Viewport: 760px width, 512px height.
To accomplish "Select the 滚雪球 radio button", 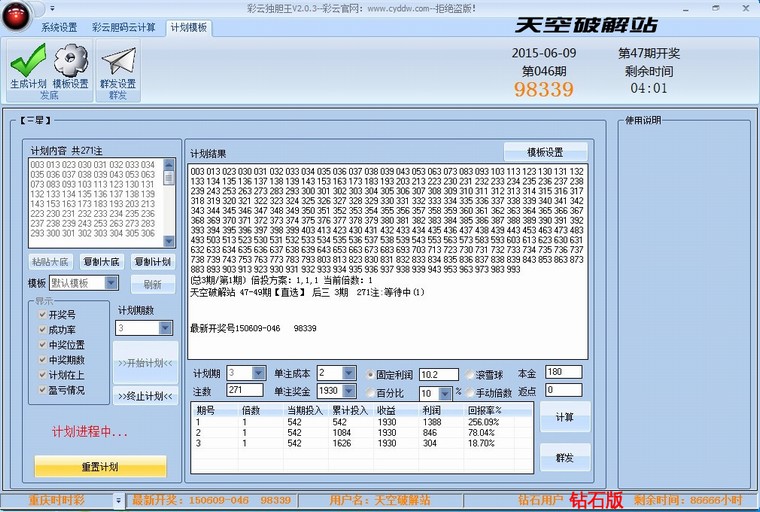I will point(471,374).
